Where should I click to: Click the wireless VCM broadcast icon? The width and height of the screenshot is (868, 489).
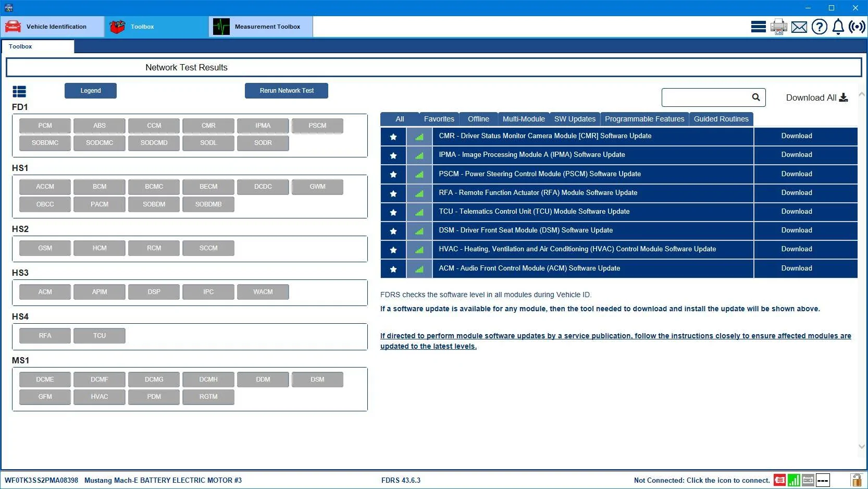(857, 27)
